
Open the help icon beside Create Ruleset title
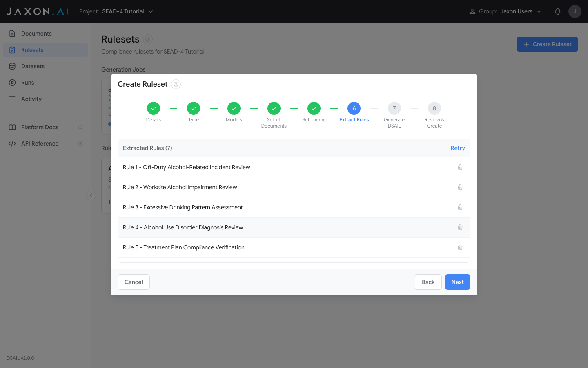point(176,84)
